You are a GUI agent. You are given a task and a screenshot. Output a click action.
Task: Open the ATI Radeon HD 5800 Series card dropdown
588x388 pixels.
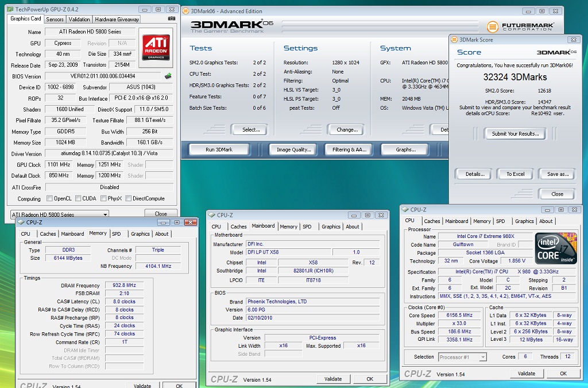(60, 214)
